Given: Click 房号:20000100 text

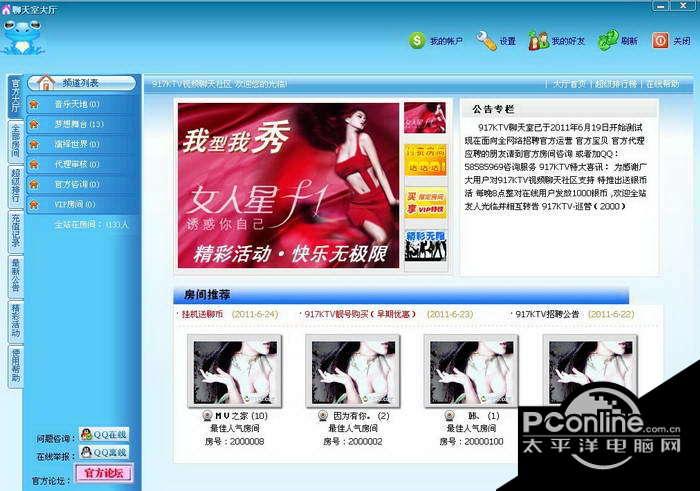Looking at the screenshot, I should (x=471, y=441).
